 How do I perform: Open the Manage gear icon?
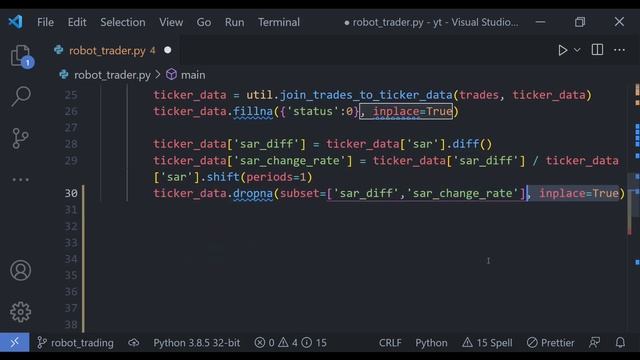click(20, 312)
